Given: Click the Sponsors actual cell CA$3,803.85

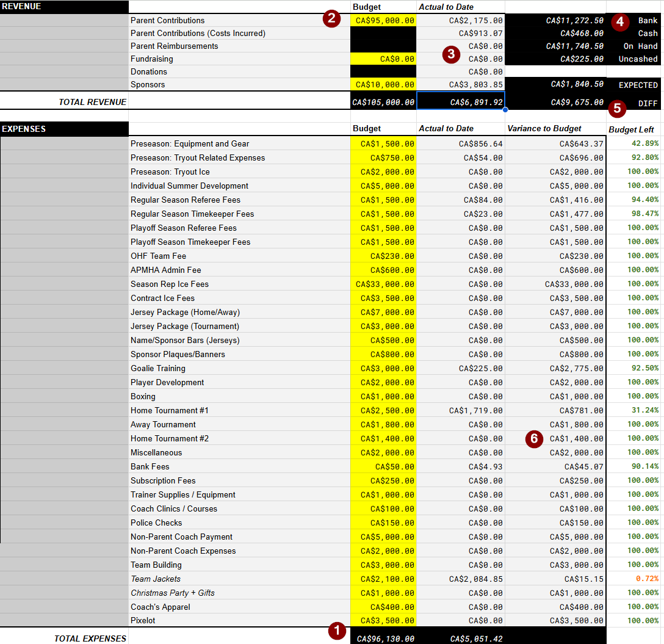Looking at the screenshot, I should pos(461,85).
